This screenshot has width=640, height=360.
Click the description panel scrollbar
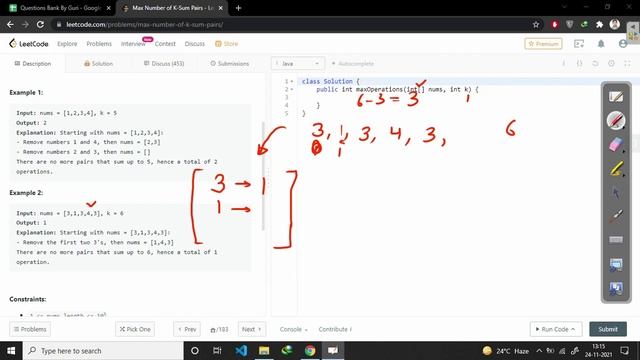263,176
